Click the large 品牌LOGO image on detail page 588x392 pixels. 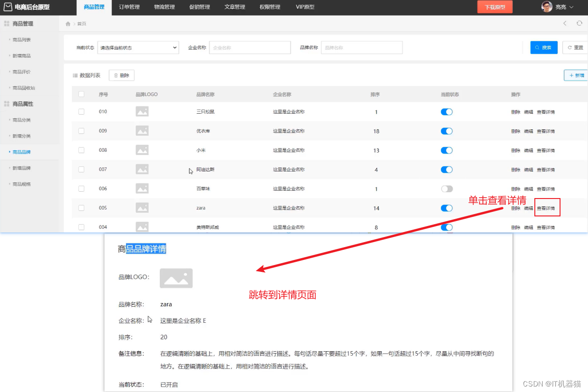[x=176, y=278]
